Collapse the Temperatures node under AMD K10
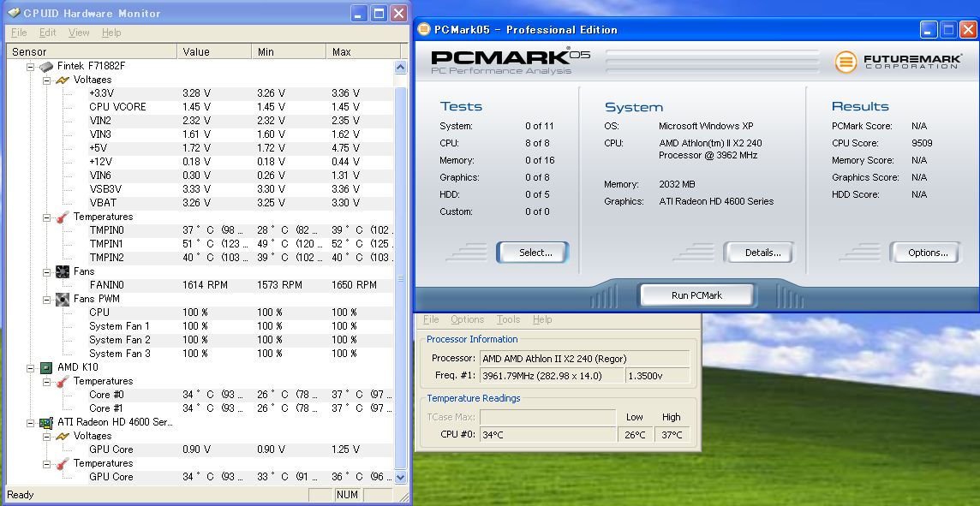980x506 pixels. 46,382
